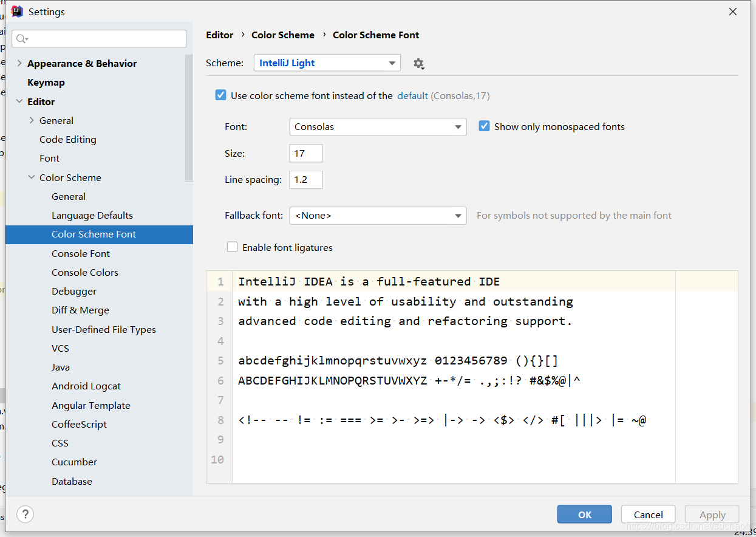
Task: Select Angular Template item
Action: click(91, 406)
